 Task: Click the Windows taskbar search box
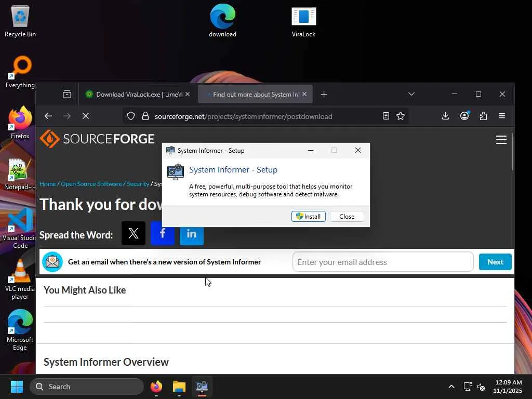(87, 387)
